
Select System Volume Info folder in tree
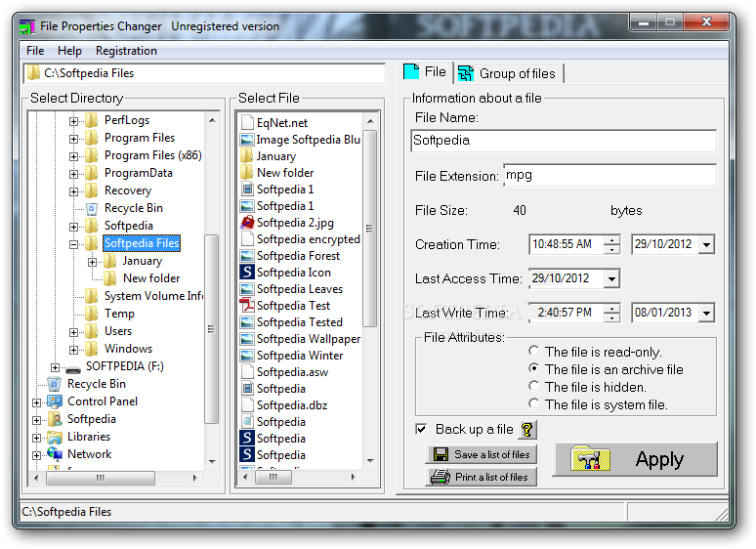153,296
